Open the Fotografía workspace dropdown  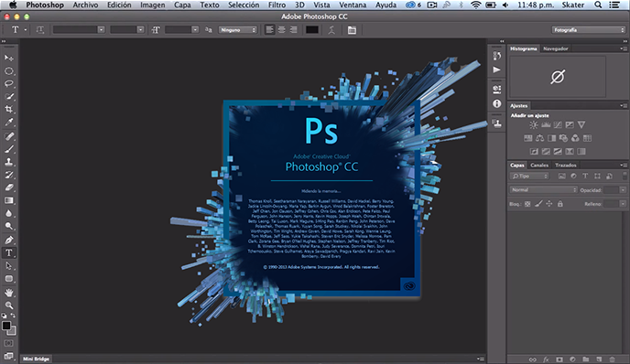(588, 29)
